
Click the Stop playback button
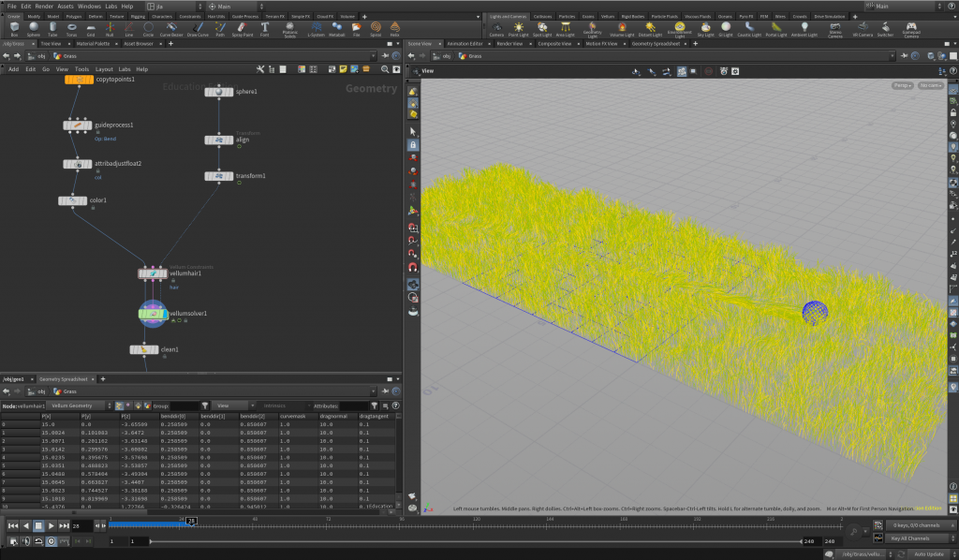(38, 525)
